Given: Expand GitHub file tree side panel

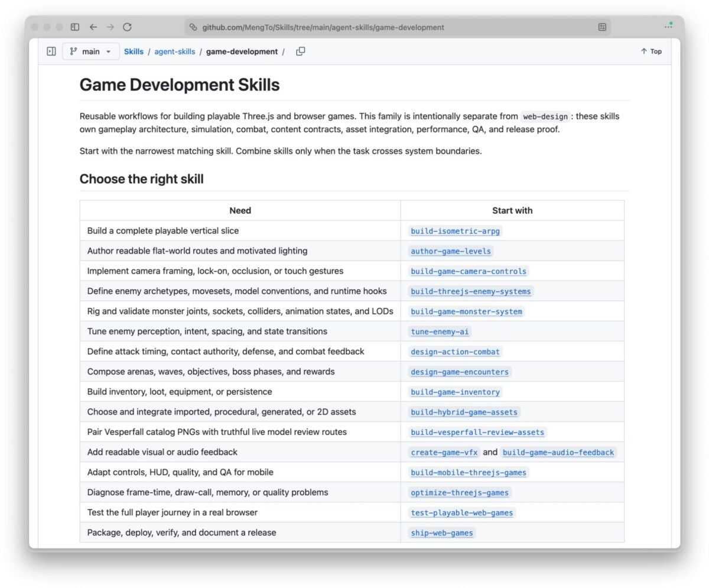Looking at the screenshot, I should pyautogui.click(x=51, y=51).
